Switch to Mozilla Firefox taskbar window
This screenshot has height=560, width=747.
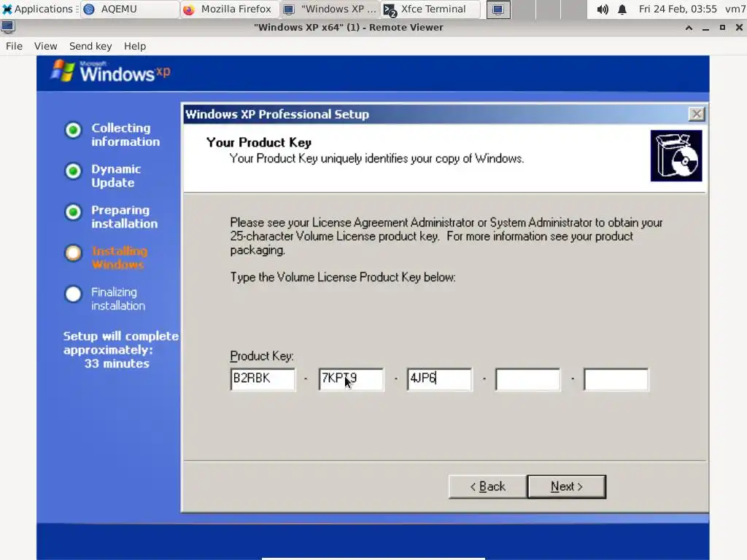[x=229, y=9]
